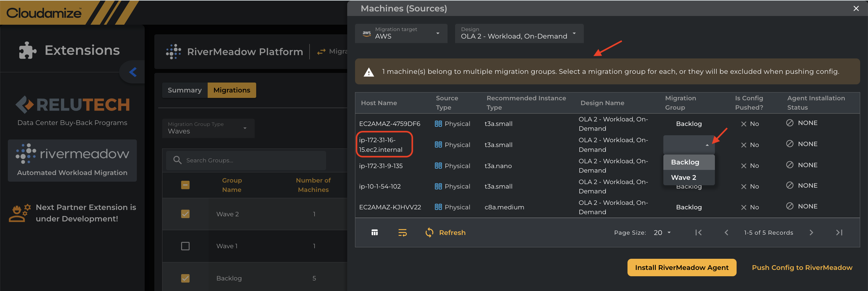Image resolution: width=868 pixels, height=291 pixels.
Task: Click the AWS logo in Migration target
Action: [366, 33]
